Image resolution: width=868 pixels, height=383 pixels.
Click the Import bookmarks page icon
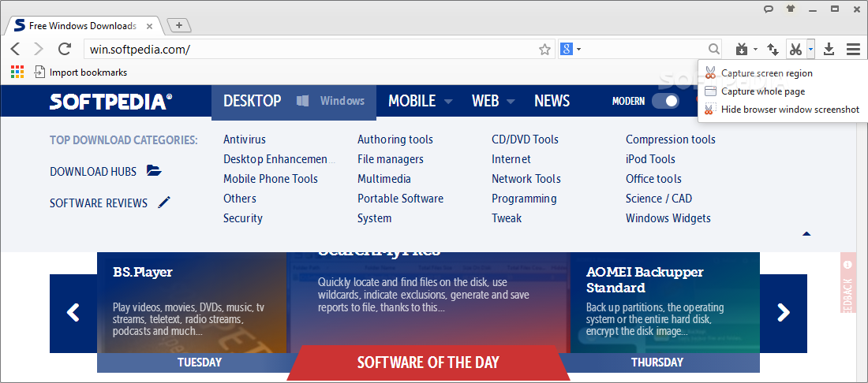(39, 72)
